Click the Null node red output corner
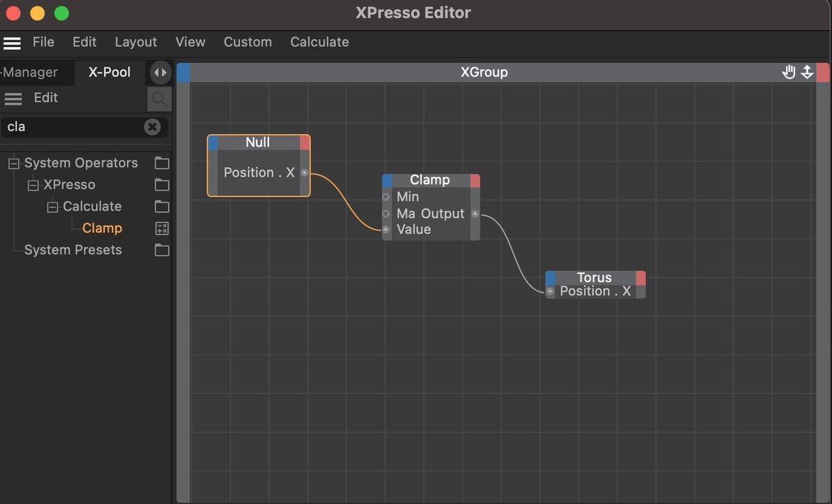The height and width of the screenshot is (504, 832). (x=305, y=143)
